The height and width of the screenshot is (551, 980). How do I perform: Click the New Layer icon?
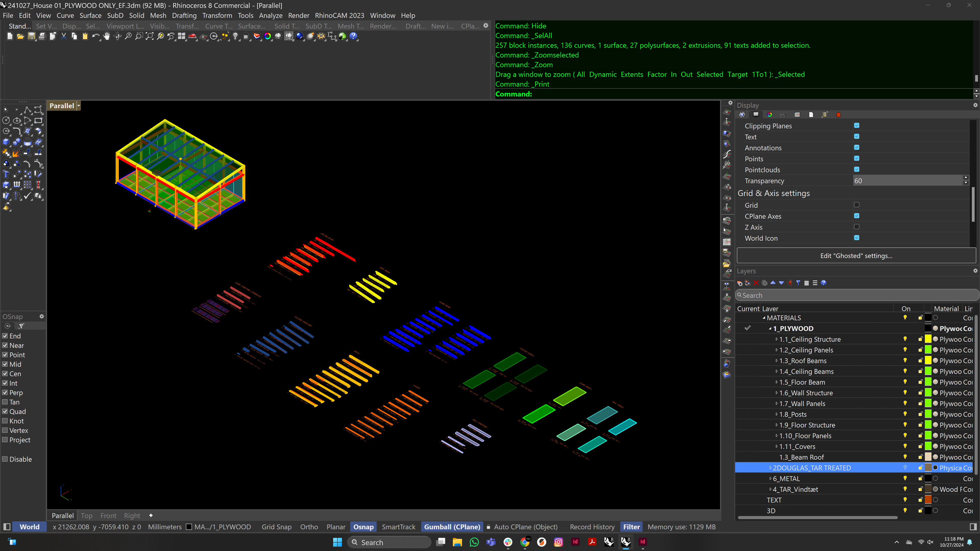(x=740, y=283)
